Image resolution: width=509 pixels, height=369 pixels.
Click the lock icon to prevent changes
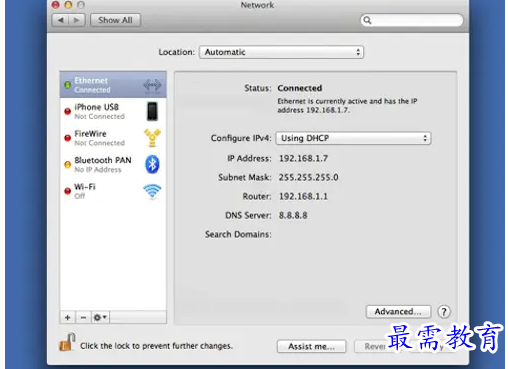pos(67,342)
